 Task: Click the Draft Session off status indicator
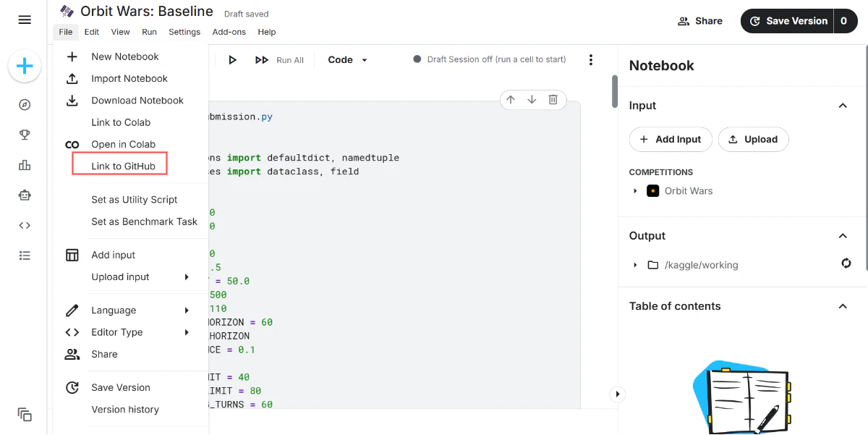point(490,59)
